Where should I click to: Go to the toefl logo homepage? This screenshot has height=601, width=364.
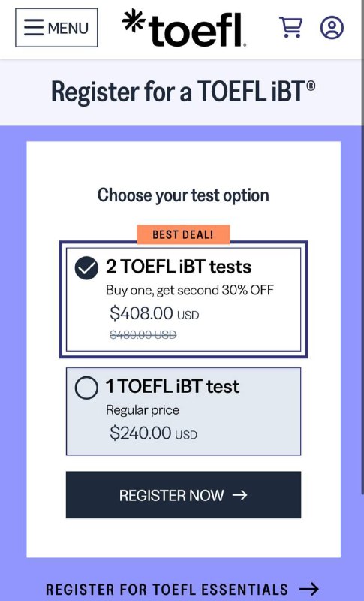click(x=184, y=28)
